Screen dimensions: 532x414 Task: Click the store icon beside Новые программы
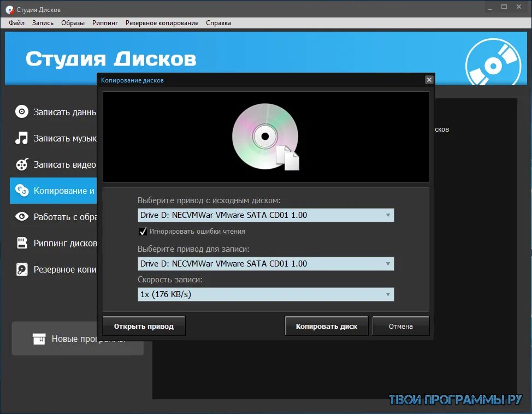[39, 339]
